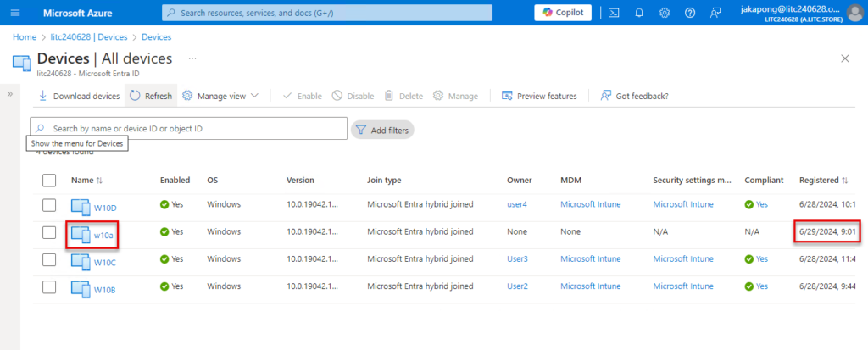The image size is (868, 350).
Task: Go to the Home breadcrumb
Action: (25, 37)
